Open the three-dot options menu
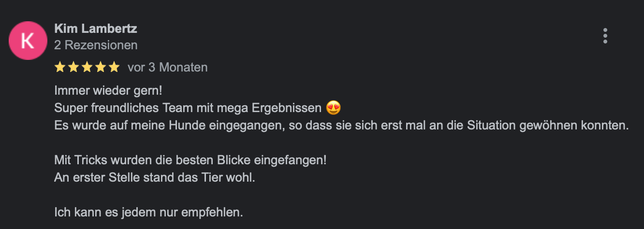 [x=605, y=36]
